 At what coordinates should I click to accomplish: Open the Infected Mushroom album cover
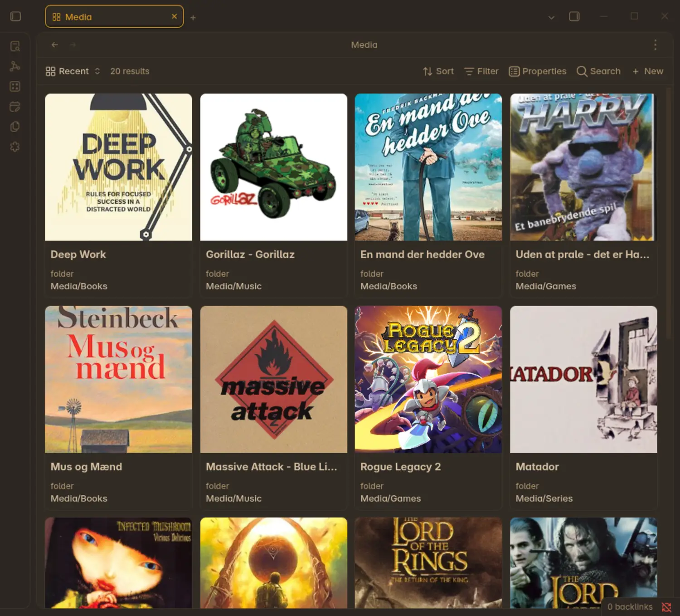pos(118,563)
